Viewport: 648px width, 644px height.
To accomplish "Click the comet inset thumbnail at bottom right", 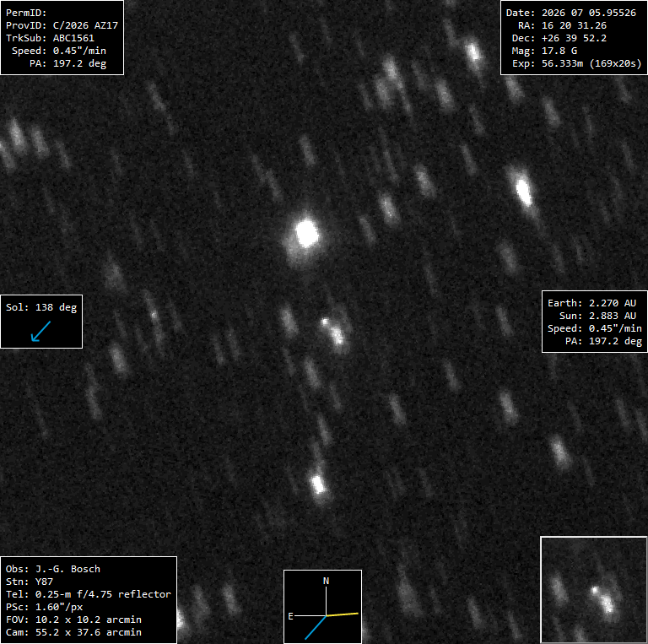I will point(593,590).
